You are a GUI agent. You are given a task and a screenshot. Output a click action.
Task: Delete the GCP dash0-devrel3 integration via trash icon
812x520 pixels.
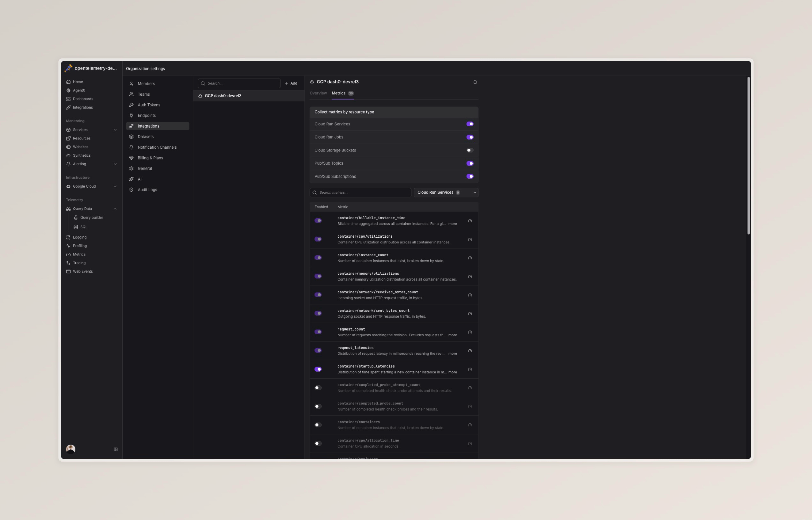pos(475,82)
